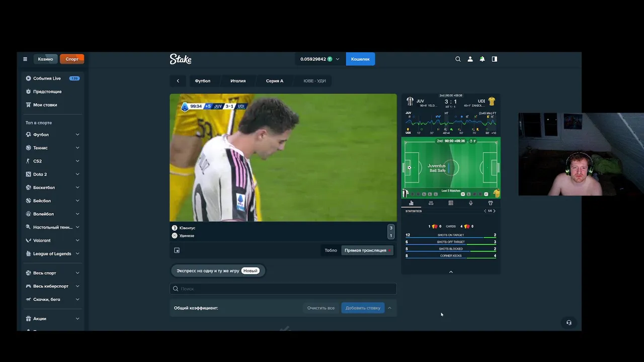This screenshot has width=644, height=362.
Task: Click the Общий коэффициент label
Action: coord(196,308)
